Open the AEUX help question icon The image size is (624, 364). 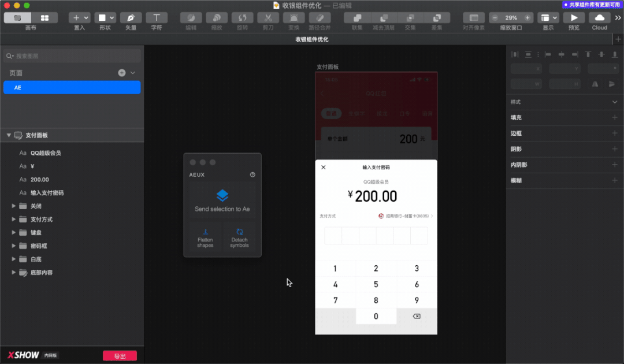tap(252, 174)
